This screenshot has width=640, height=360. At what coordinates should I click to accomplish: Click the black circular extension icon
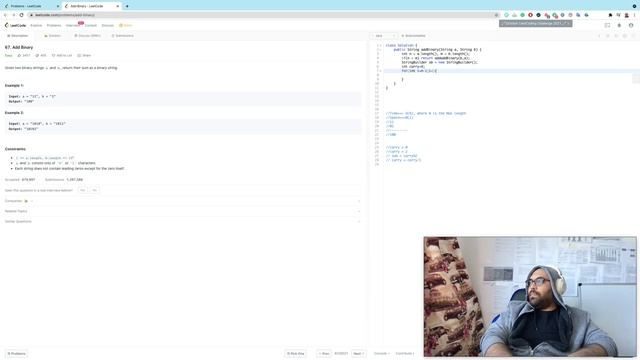(x=538, y=15)
